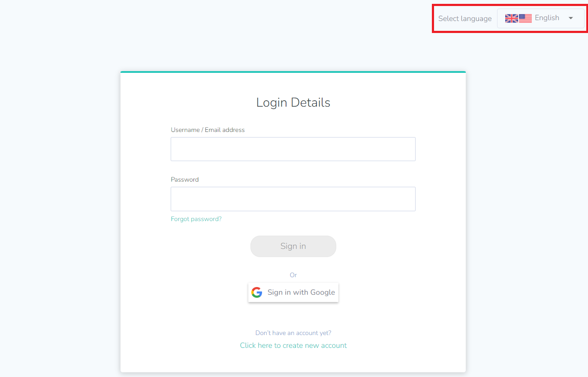Click the UK flag icon
This screenshot has height=377, width=588.
click(512, 18)
